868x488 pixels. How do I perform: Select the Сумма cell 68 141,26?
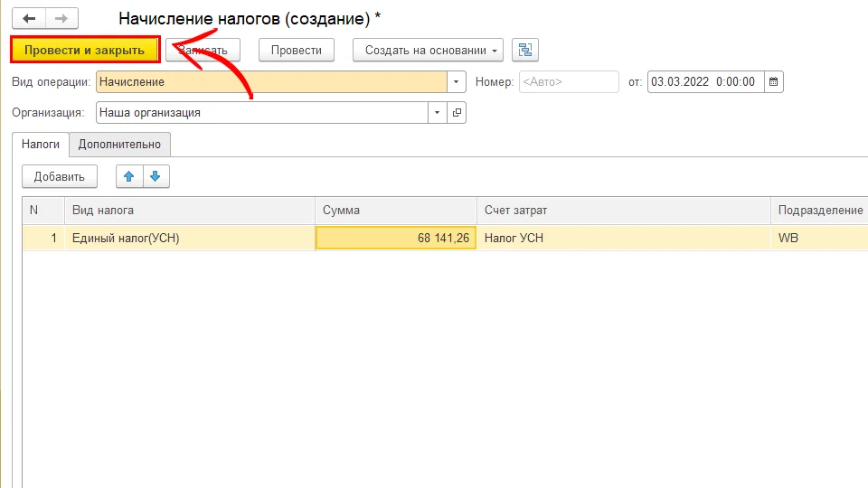[396, 239]
